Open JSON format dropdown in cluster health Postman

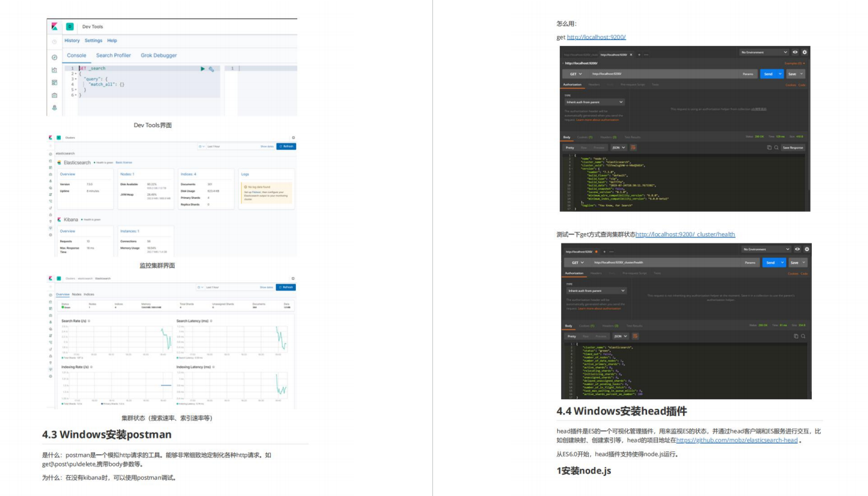click(620, 336)
